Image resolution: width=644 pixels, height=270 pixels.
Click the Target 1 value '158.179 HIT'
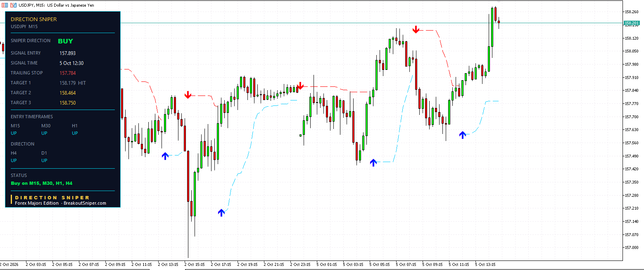(x=73, y=83)
